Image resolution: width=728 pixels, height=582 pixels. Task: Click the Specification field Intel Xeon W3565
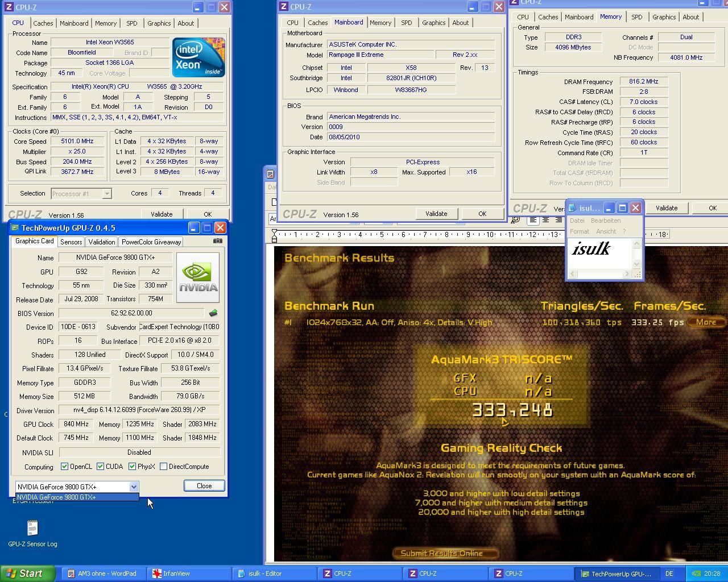click(136, 87)
